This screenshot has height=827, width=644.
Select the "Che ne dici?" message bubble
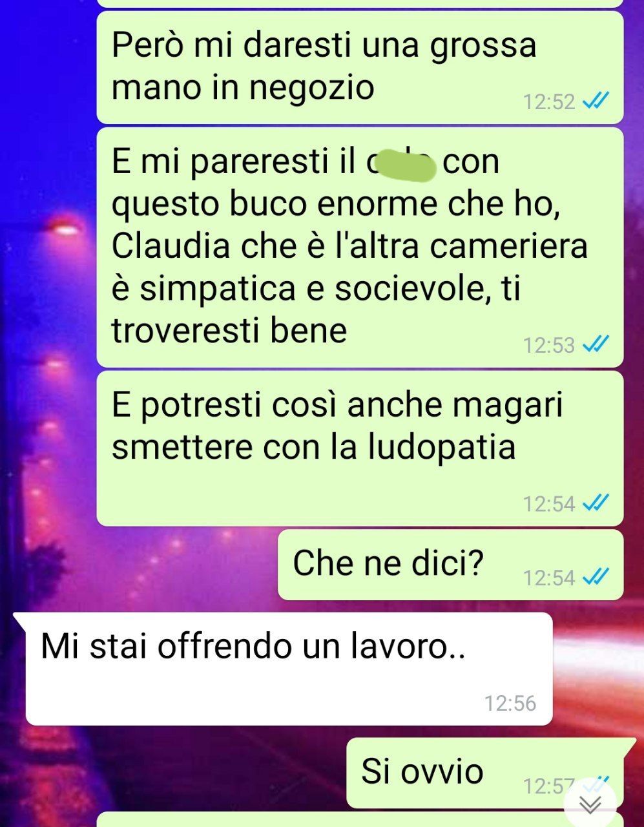tap(450, 565)
